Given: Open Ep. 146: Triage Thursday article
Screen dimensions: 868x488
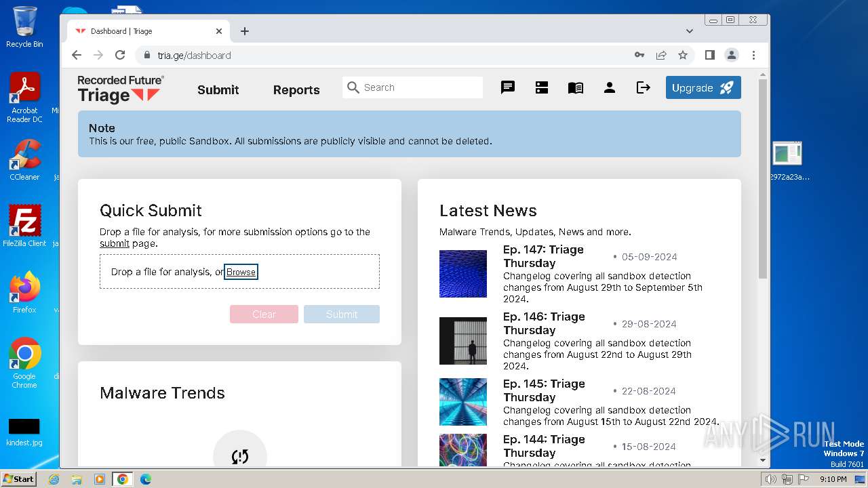Looking at the screenshot, I should [x=543, y=323].
